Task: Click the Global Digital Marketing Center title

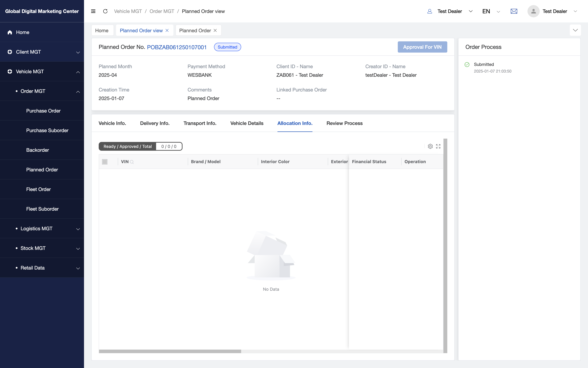Action: click(x=42, y=11)
